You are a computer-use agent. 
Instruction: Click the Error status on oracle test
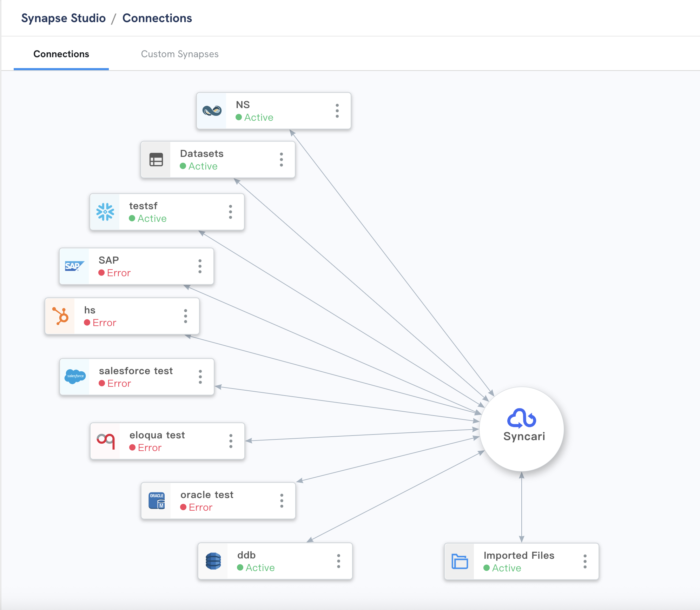(x=196, y=507)
